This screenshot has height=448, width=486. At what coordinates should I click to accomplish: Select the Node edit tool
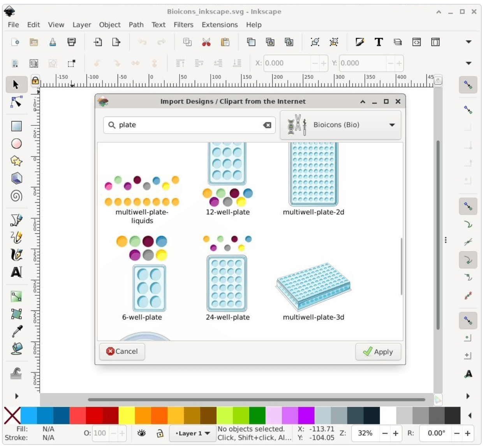(x=16, y=102)
